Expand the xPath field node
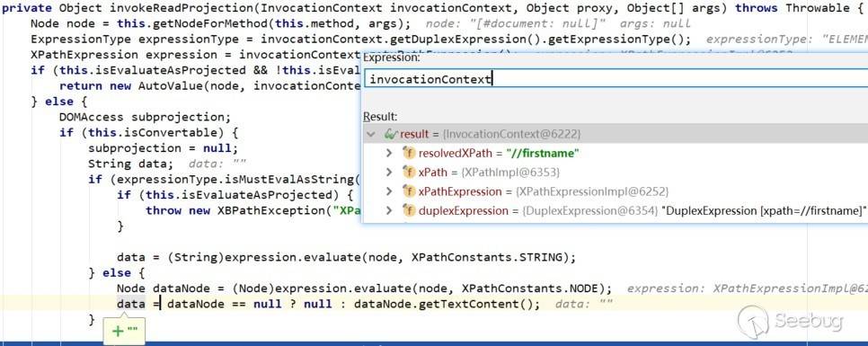The width and height of the screenshot is (868, 346). (x=389, y=173)
